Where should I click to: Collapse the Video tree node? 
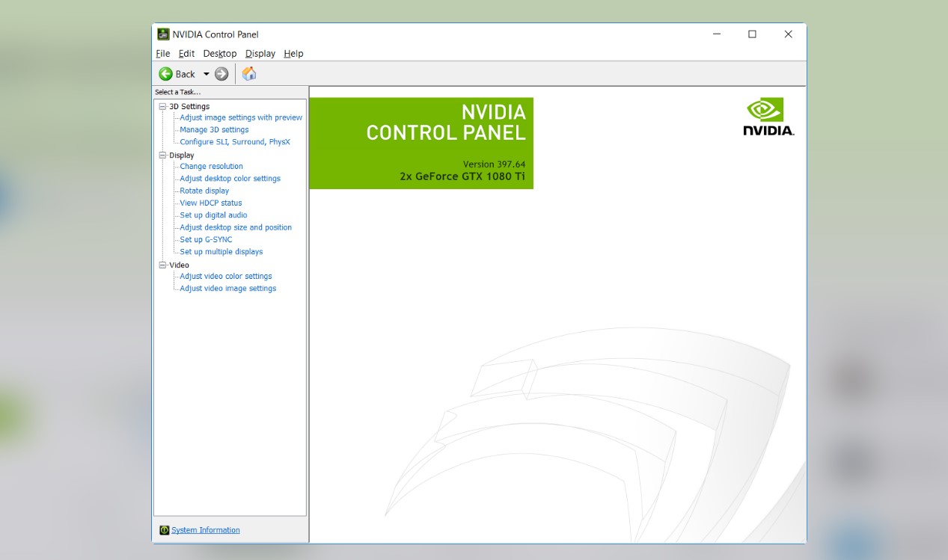pos(162,265)
